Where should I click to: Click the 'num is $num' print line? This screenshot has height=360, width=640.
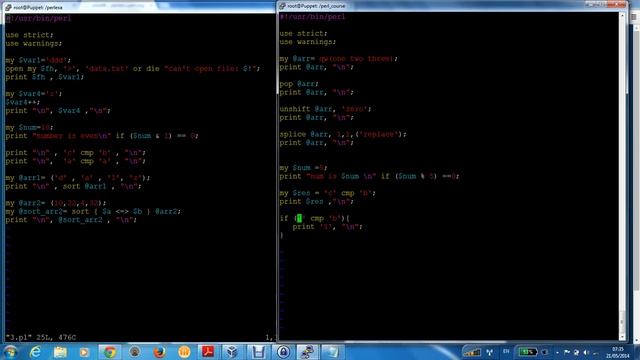pos(369,176)
